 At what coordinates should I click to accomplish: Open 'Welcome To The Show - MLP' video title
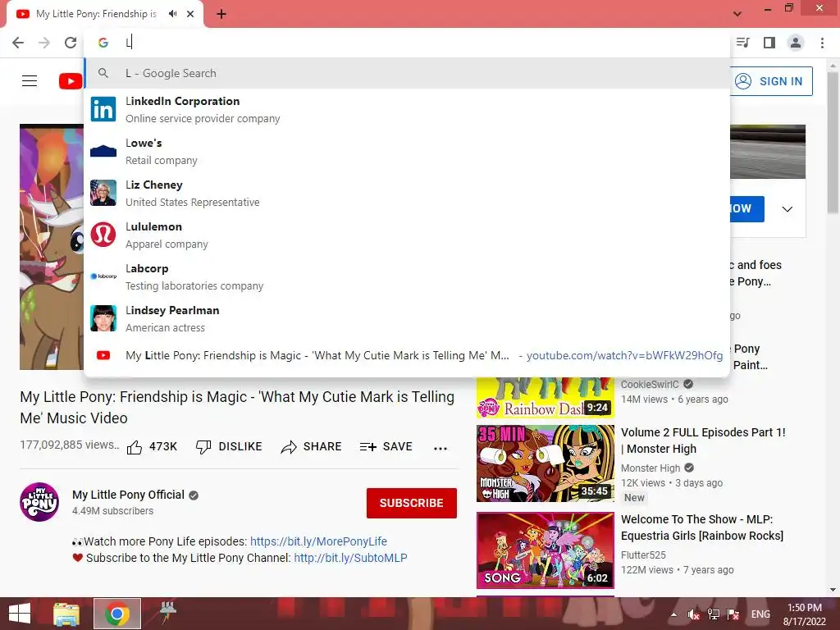[x=702, y=527]
